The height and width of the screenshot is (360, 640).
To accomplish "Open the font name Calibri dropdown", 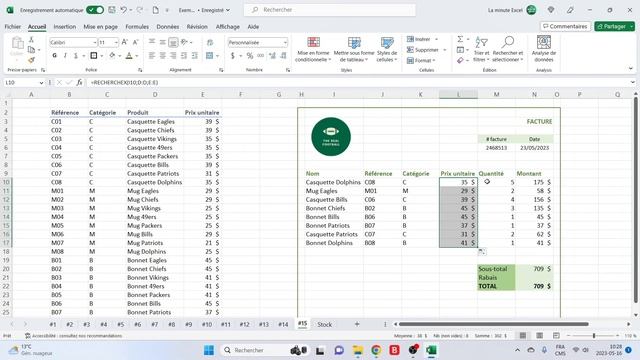I will click(x=94, y=42).
